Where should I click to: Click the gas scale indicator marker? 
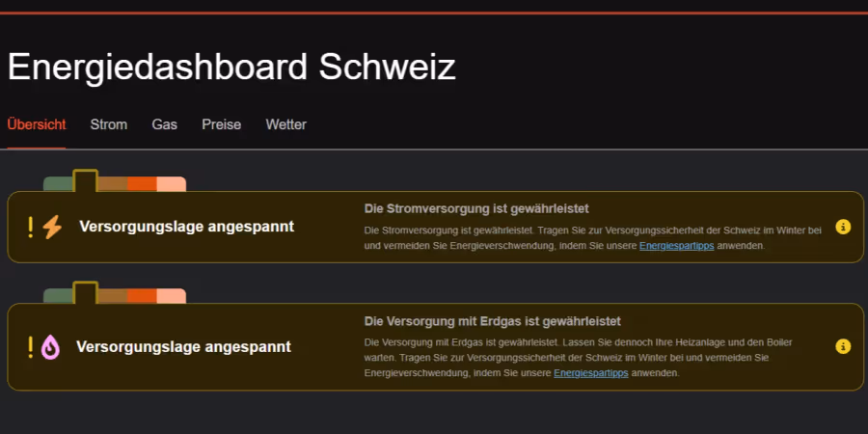(x=86, y=293)
